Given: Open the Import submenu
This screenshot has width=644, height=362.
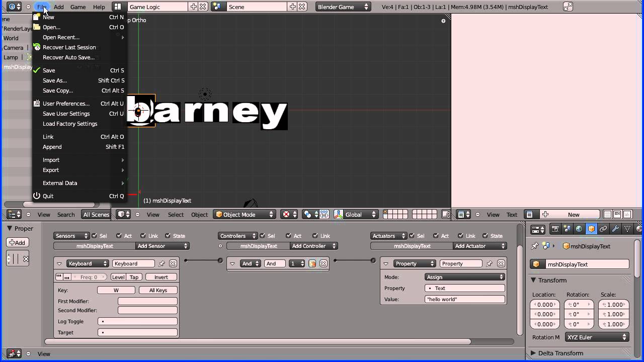Looking at the screenshot, I should click(x=79, y=160).
